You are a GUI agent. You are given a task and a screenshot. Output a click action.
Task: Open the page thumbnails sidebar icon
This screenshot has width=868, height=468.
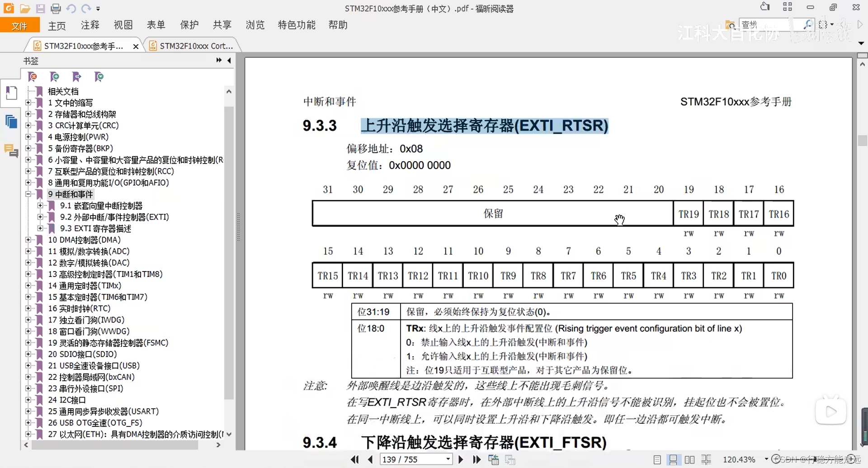tap(11, 122)
